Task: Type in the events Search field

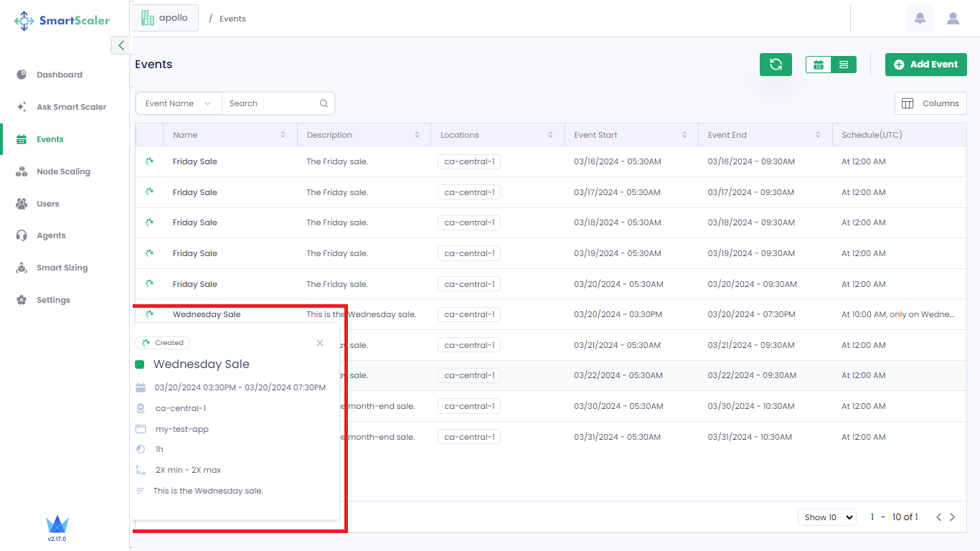Action: (x=271, y=103)
